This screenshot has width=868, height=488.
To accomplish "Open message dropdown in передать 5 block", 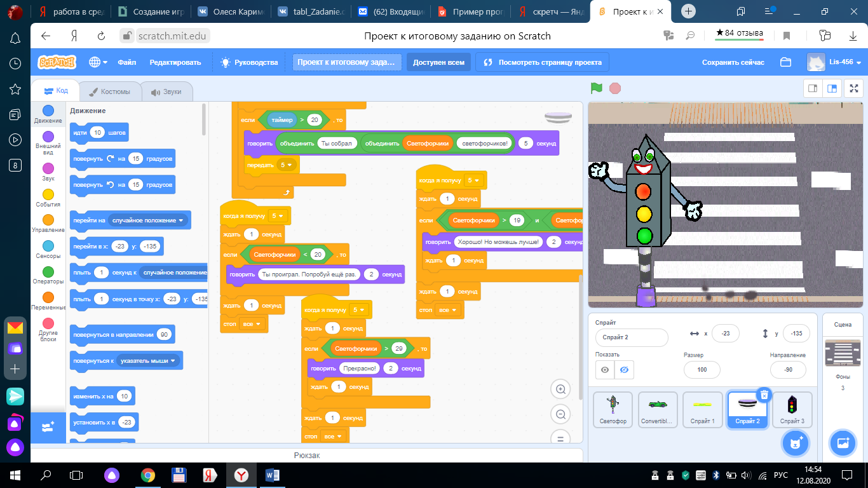I will click(287, 165).
